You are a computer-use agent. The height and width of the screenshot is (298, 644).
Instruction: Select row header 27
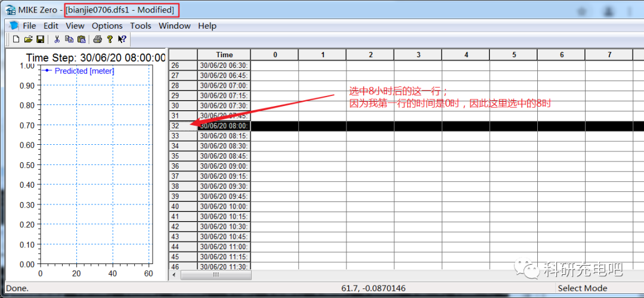tap(183, 76)
